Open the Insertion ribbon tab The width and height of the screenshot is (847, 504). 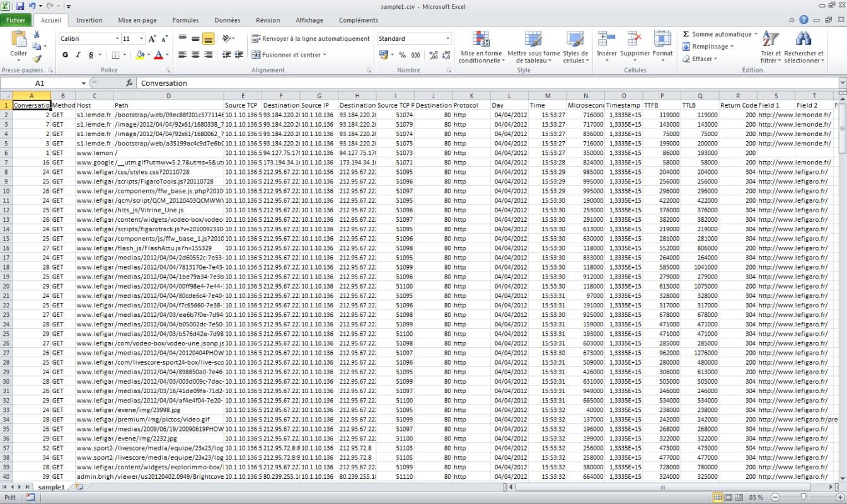tap(89, 20)
